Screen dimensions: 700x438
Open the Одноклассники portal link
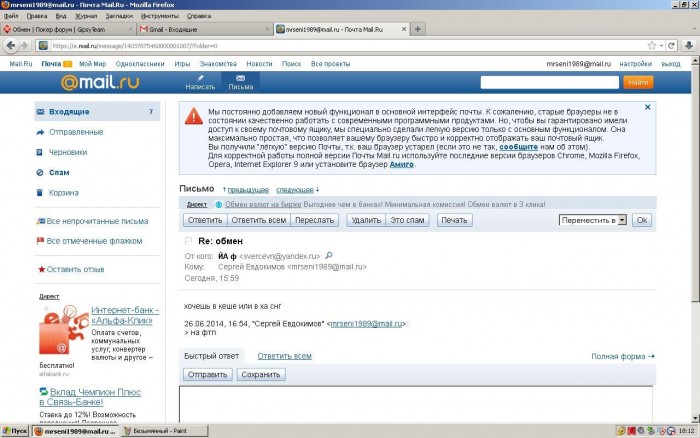[x=140, y=64]
